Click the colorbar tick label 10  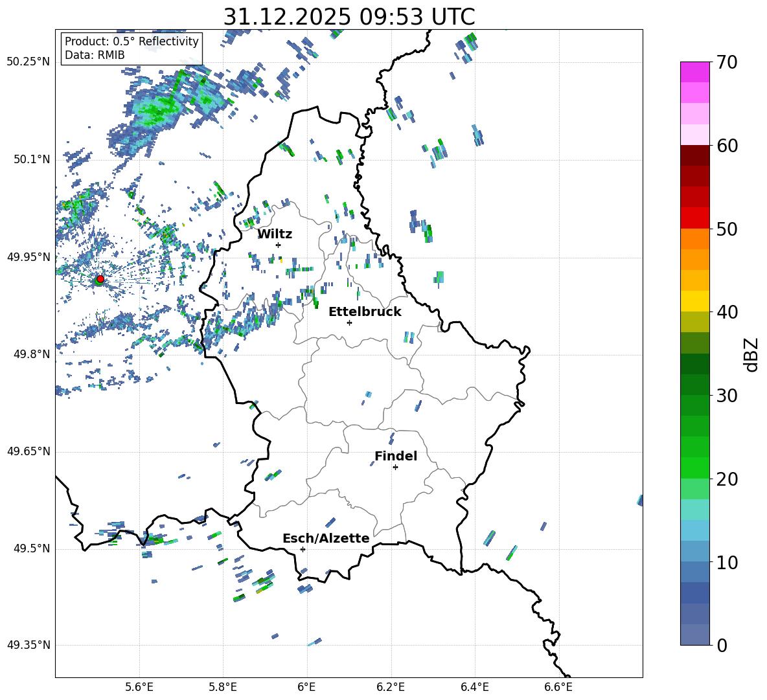[727, 562]
